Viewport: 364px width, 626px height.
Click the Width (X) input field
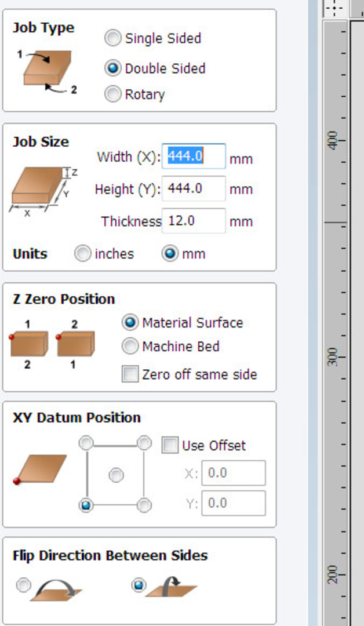pyautogui.click(x=194, y=156)
